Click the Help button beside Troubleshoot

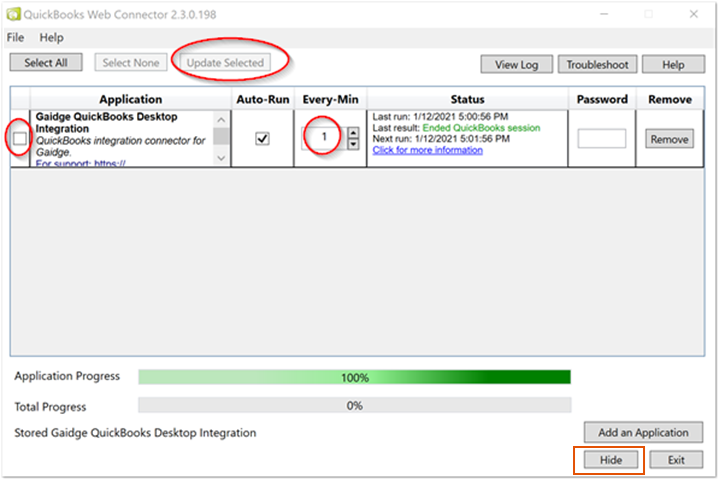[x=673, y=65]
